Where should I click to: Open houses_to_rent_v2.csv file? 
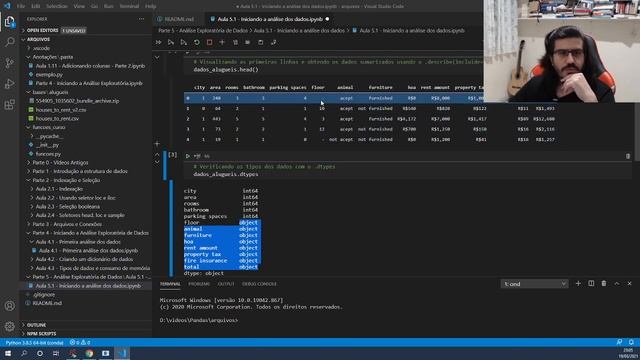61,110
